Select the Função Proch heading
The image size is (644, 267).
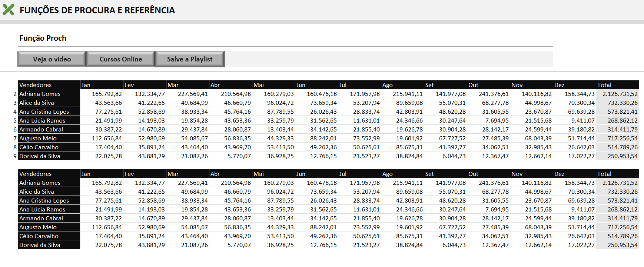click(x=43, y=38)
